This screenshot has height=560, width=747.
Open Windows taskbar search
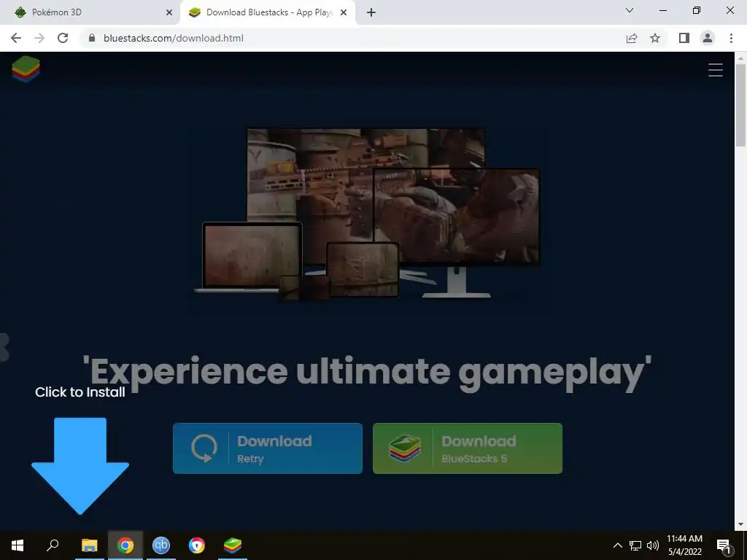click(53, 545)
